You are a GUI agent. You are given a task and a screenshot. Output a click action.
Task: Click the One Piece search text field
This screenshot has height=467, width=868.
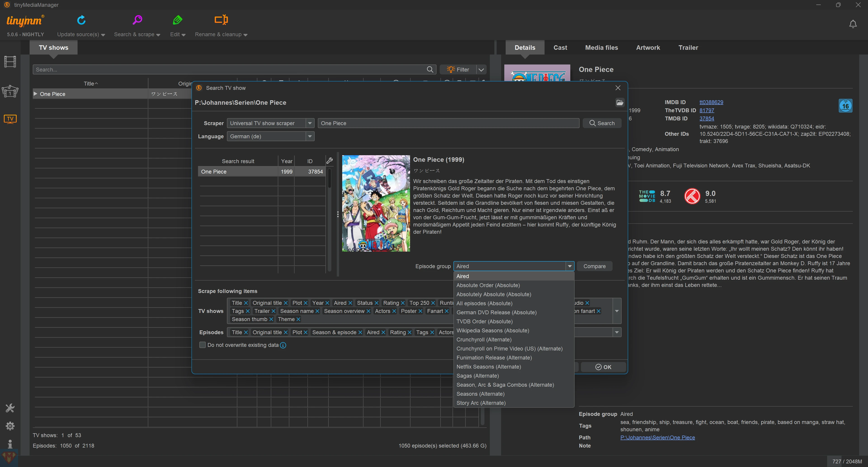click(x=448, y=123)
